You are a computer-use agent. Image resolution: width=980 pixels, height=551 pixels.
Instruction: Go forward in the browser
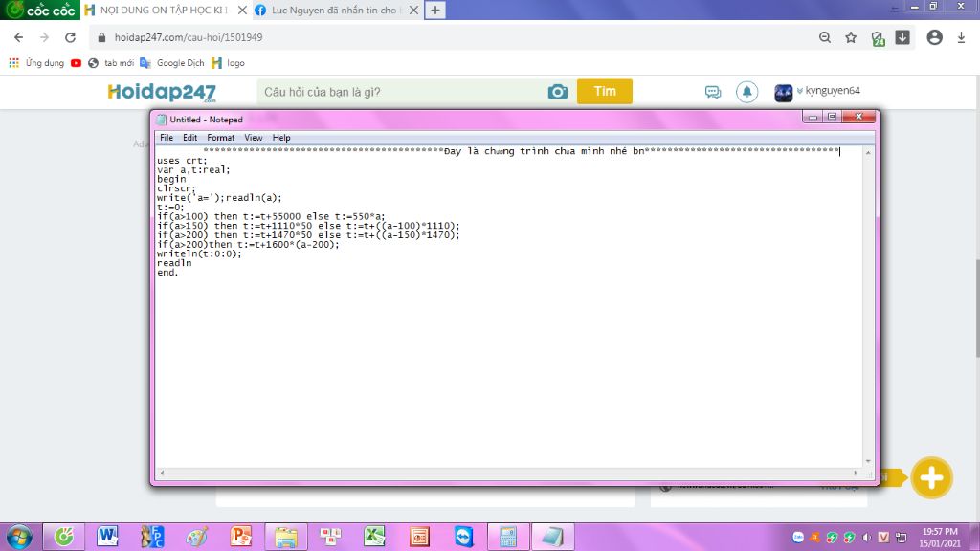(x=44, y=37)
